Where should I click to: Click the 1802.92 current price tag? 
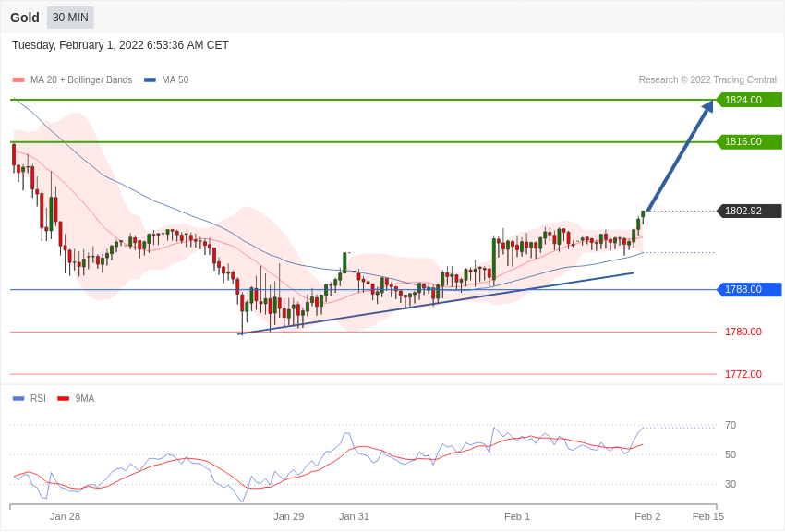pyautogui.click(x=749, y=211)
